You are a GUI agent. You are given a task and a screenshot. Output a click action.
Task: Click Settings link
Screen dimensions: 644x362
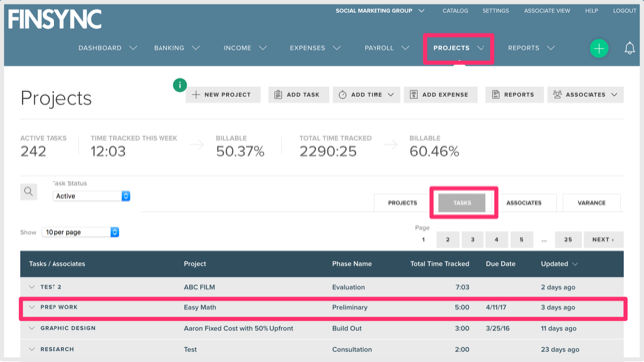(x=495, y=11)
